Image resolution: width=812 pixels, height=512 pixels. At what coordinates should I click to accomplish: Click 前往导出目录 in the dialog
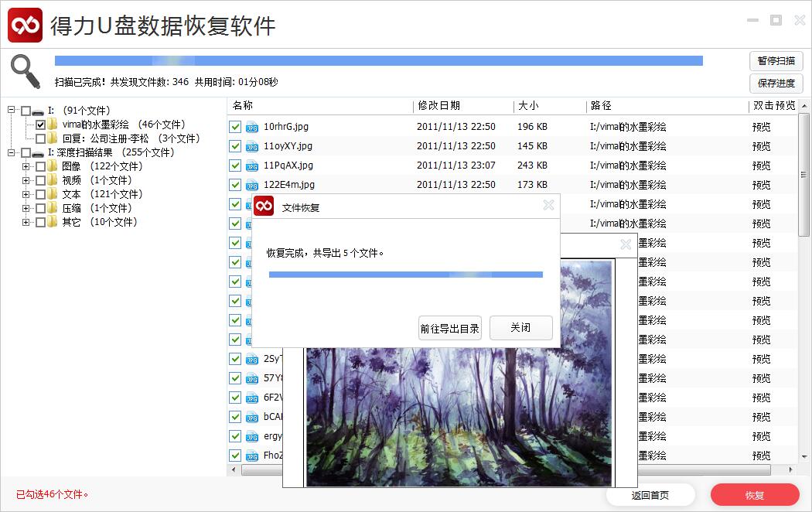pos(449,328)
